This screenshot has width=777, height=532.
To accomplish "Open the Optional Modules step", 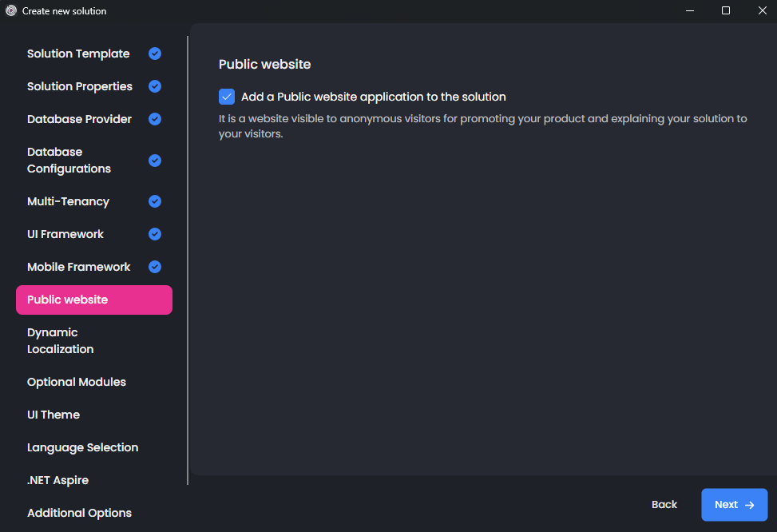I will (x=77, y=382).
